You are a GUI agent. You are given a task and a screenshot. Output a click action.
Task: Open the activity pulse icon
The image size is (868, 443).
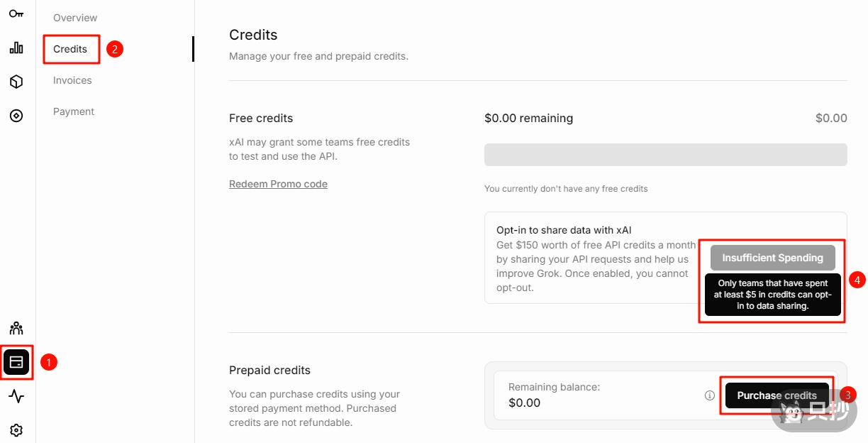click(16, 396)
